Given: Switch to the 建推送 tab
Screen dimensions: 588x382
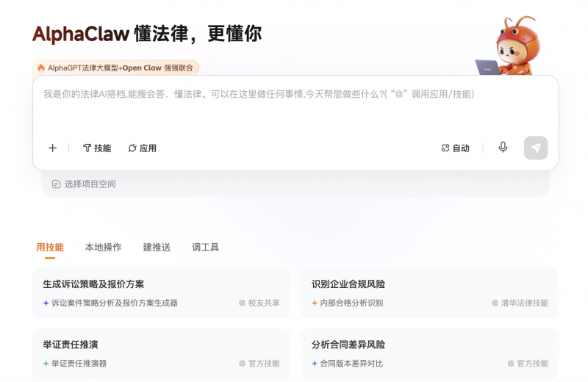Looking at the screenshot, I should pyautogui.click(x=157, y=248).
